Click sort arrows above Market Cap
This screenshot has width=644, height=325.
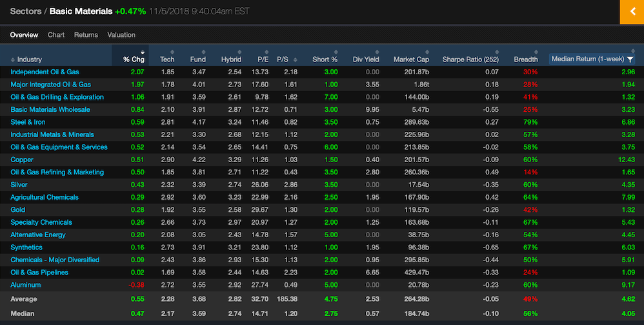[427, 52]
